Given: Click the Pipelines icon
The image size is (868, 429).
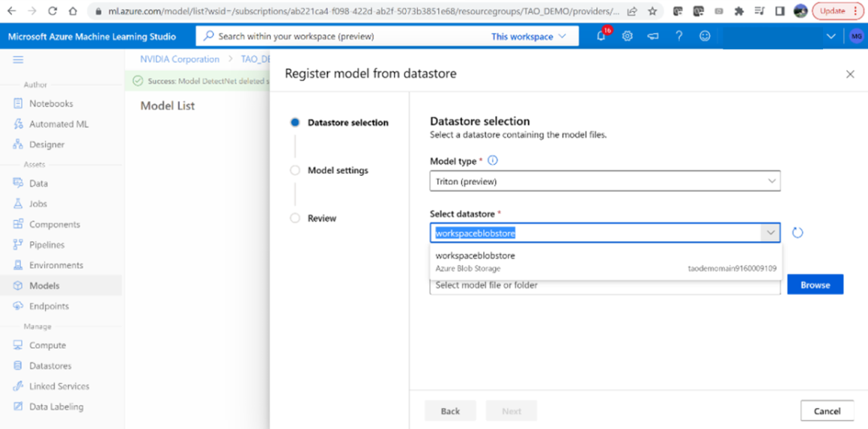Looking at the screenshot, I should [18, 245].
